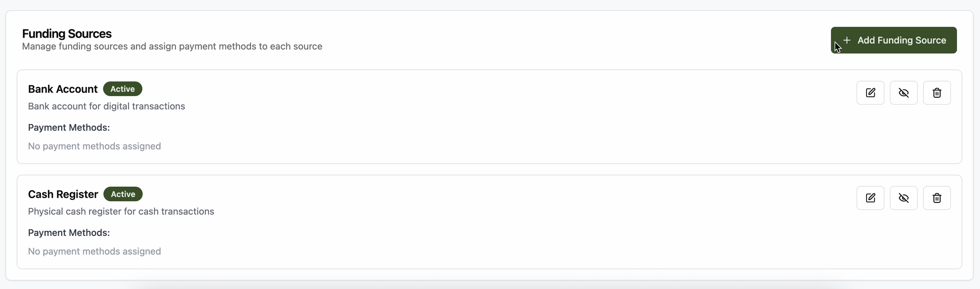Select the Cash Register title
The width and height of the screenshot is (980, 289).
[x=63, y=194]
